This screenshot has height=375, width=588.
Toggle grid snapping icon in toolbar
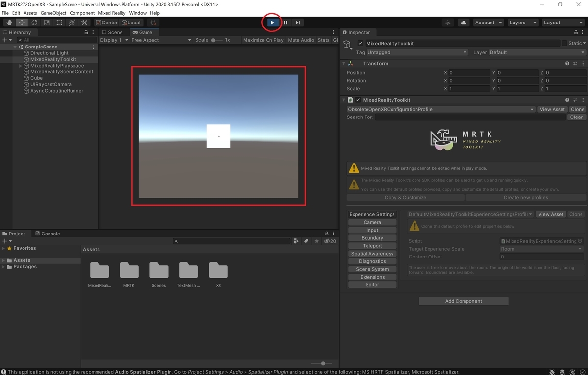[x=153, y=23]
